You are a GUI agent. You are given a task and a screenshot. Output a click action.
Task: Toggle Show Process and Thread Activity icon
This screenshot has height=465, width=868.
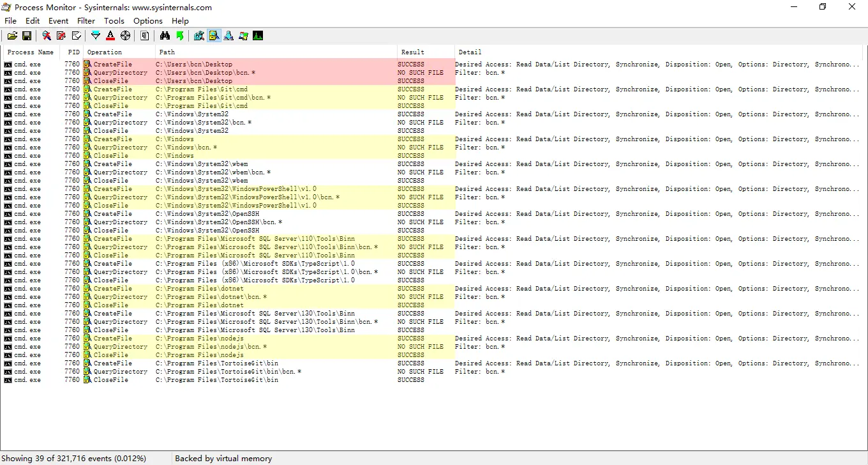243,36
